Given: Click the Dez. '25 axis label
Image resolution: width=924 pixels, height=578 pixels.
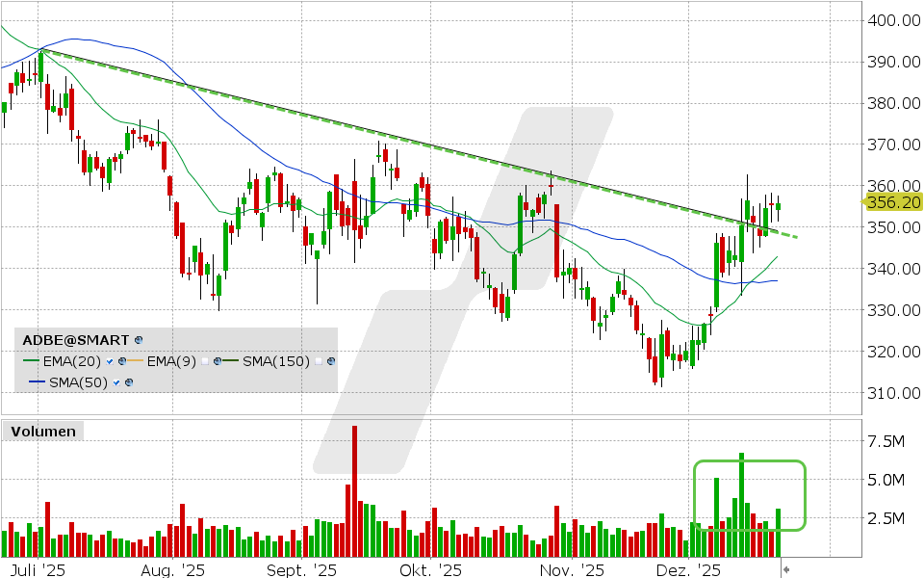Looking at the screenshot, I should [x=689, y=570].
